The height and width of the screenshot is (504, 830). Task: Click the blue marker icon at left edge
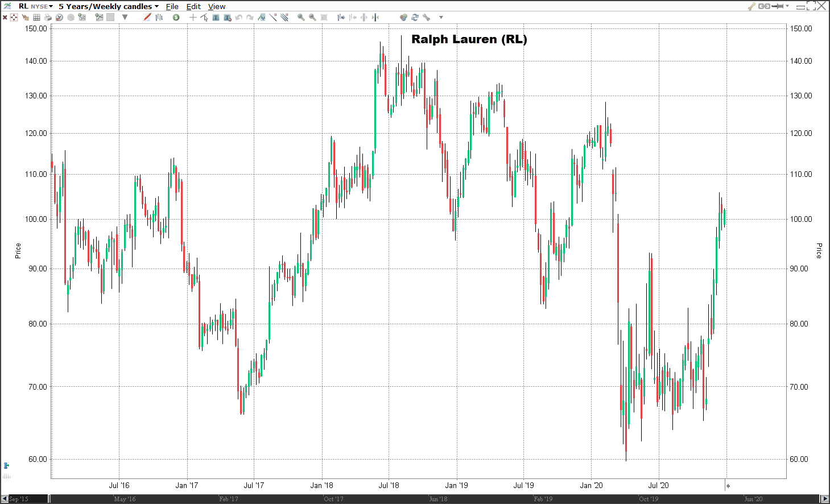pos(6,465)
